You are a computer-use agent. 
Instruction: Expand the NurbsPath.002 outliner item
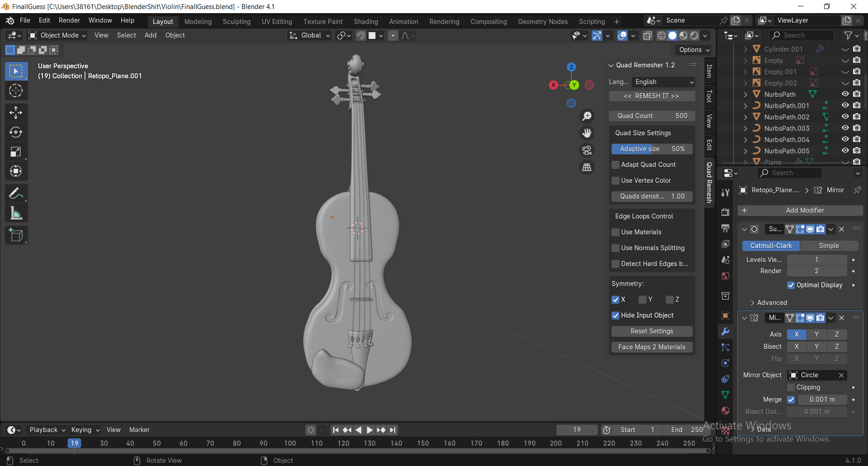click(745, 117)
